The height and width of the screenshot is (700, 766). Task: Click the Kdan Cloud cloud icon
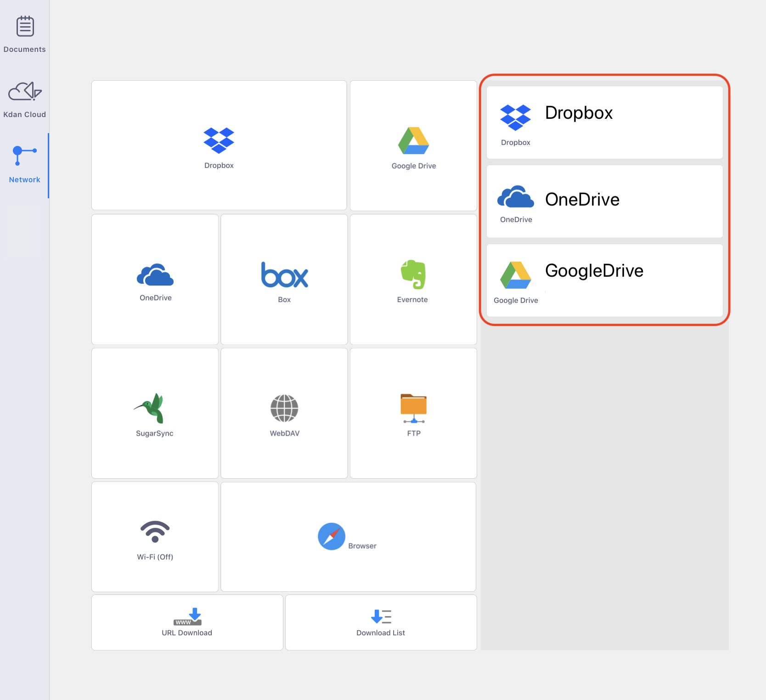tap(25, 91)
